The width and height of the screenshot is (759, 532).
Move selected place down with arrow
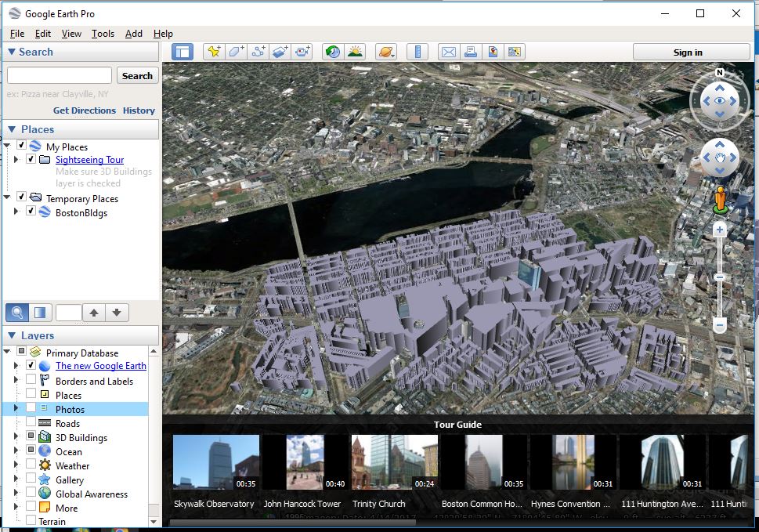pos(117,313)
